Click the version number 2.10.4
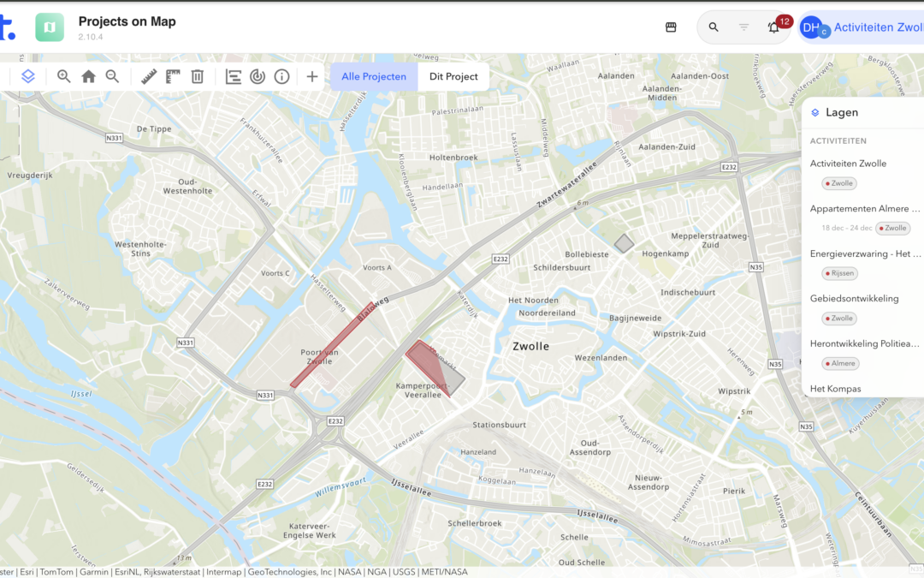The image size is (924, 578). 90,37
